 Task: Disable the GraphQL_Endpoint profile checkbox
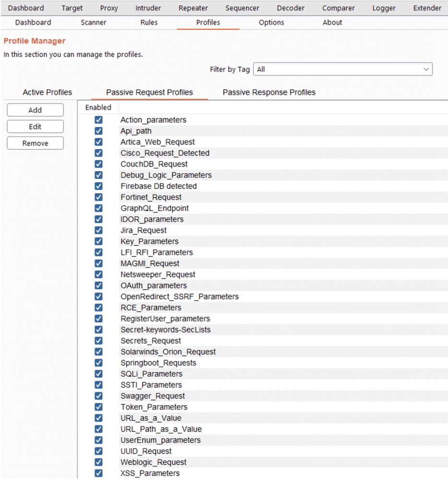(x=98, y=208)
